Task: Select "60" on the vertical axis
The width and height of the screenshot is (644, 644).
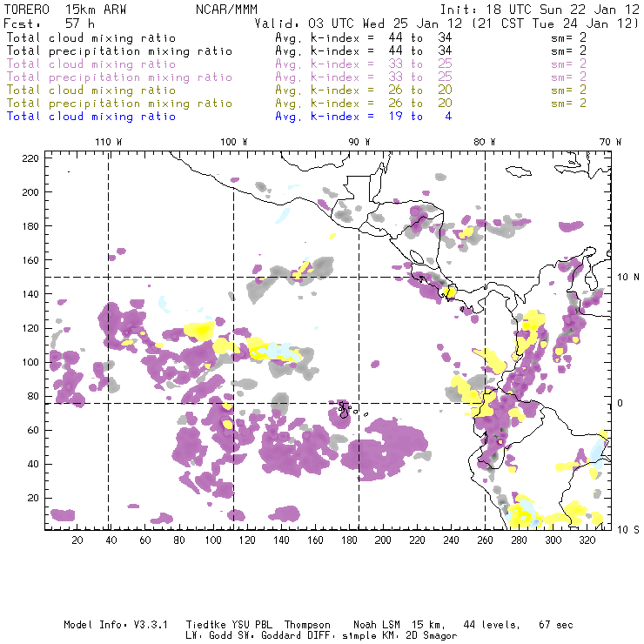Action: coord(33,430)
